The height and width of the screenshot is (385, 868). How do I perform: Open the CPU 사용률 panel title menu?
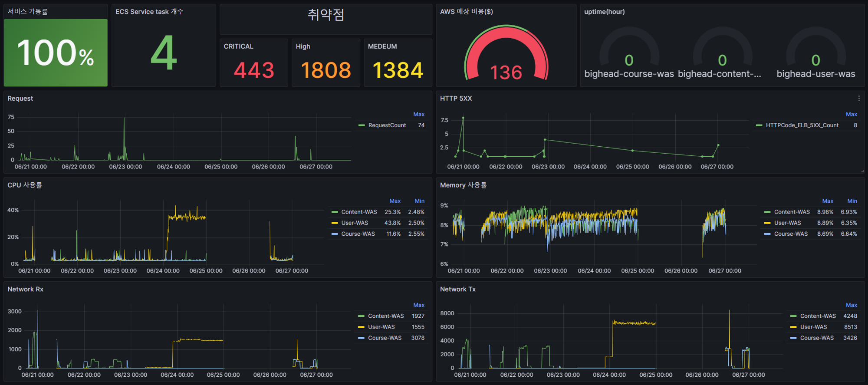coord(25,185)
